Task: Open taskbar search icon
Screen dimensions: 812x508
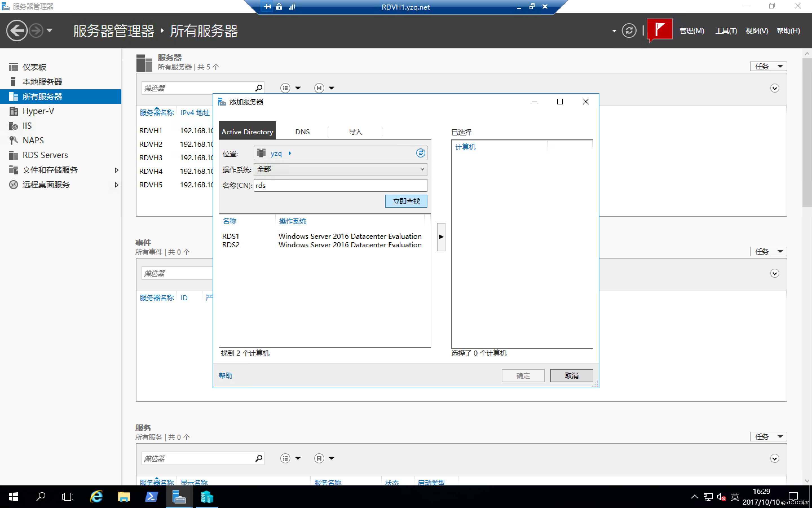Action: coord(41,497)
